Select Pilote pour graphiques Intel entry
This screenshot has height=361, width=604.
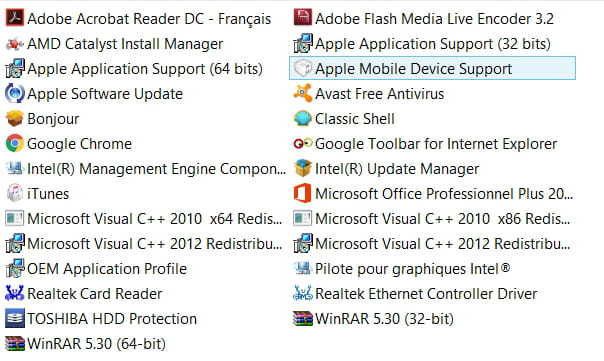click(x=401, y=269)
